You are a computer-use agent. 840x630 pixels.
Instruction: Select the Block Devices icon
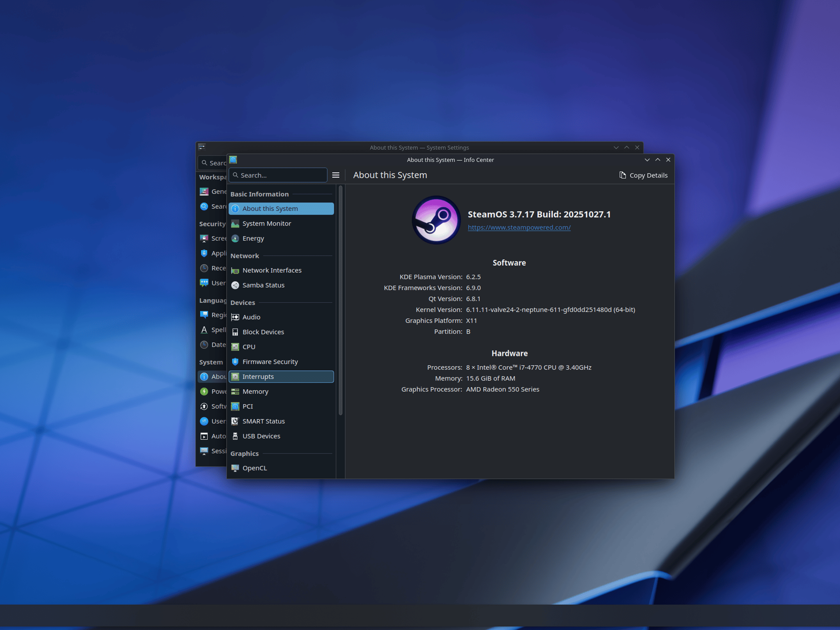click(x=235, y=332)
